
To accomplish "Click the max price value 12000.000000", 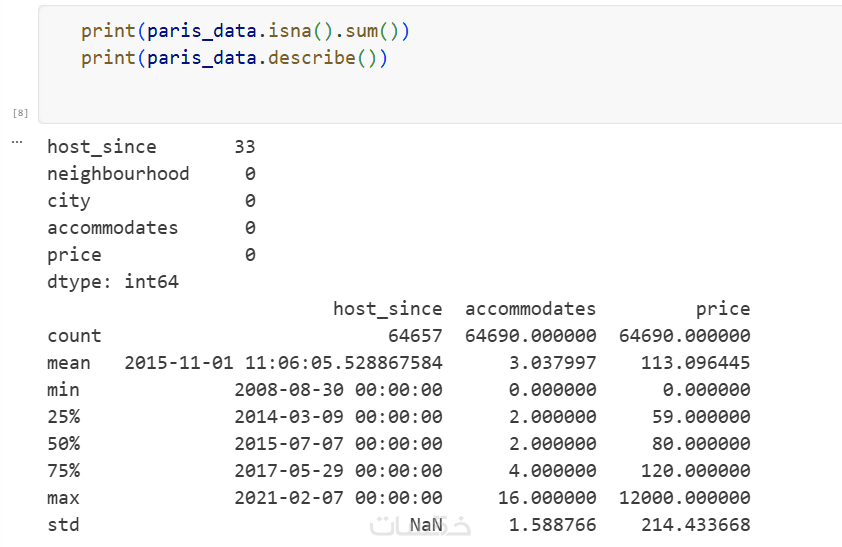I will [x=690, y=498].
